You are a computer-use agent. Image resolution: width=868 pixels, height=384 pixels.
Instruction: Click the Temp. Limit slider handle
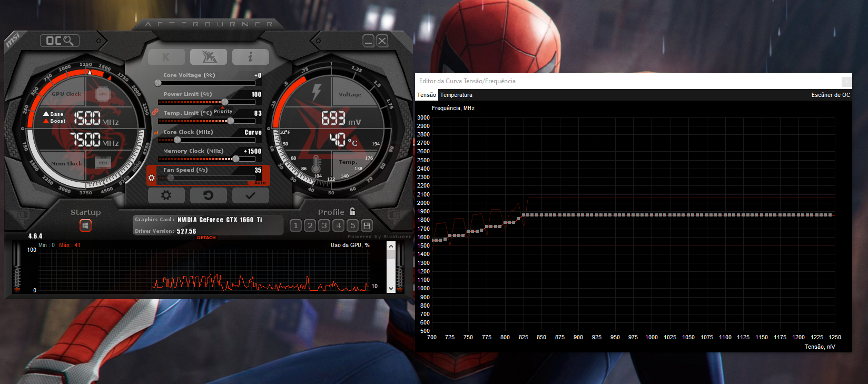(x=230, y=121)
